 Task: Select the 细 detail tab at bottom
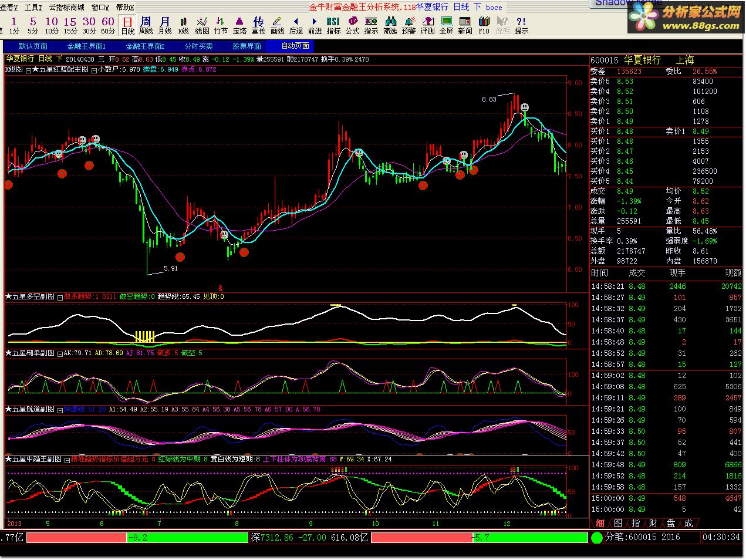600,524
